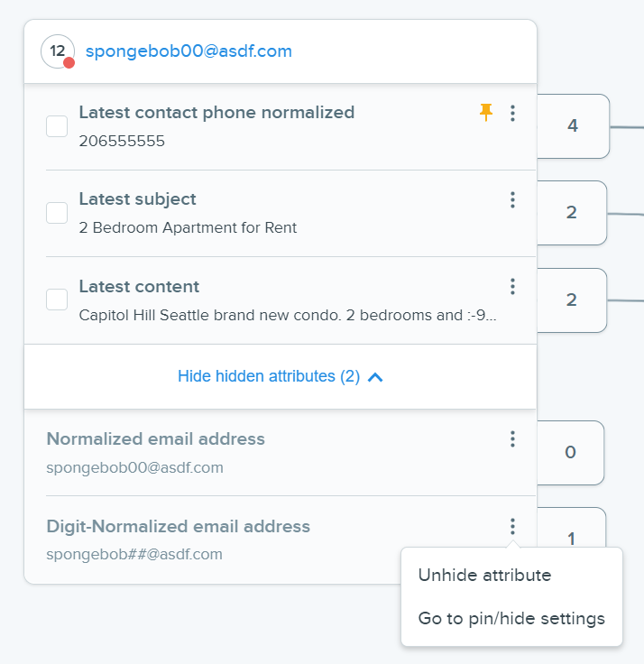The image size is (644, 664).
Task: Choose Go to pin/hide settings option
Action: pos(511,618)
